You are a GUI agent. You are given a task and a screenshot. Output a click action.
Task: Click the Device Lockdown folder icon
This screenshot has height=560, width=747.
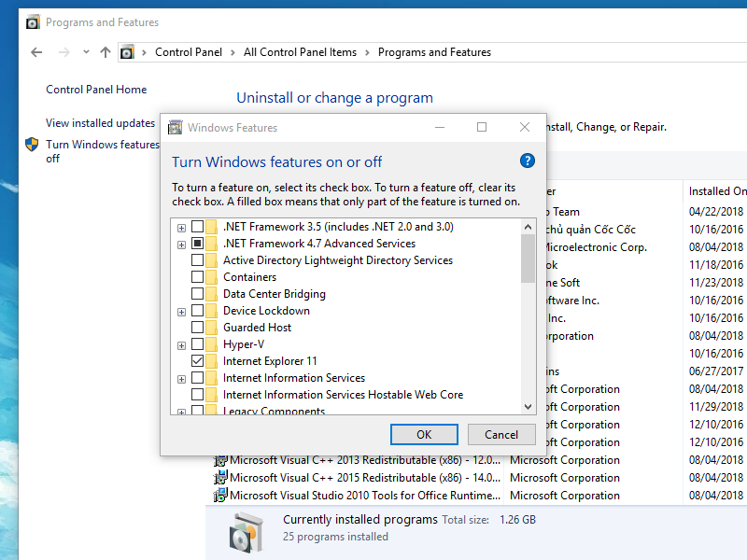pyautogui.click(x=212, y=311)
